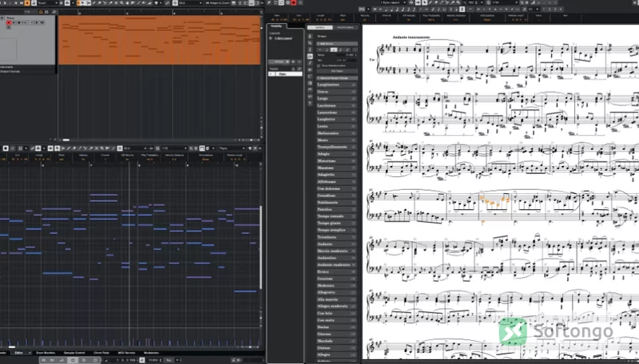This screenshot has width=639, height=364.
Task: Select the eraser tool in Score Editor toolbar
Action: 436,2
